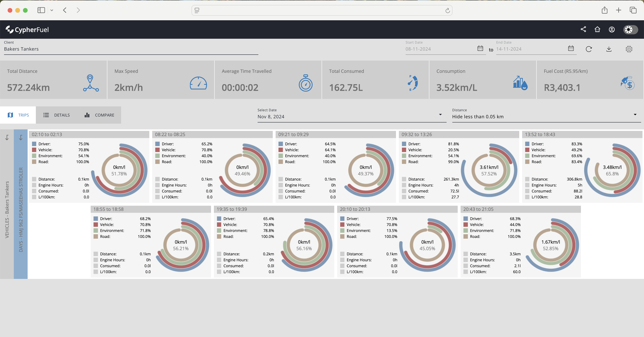Toggle Consumed swatch in 19:35 to 19:39 trip
Screen dimensions: 644x337
(219, 266)
